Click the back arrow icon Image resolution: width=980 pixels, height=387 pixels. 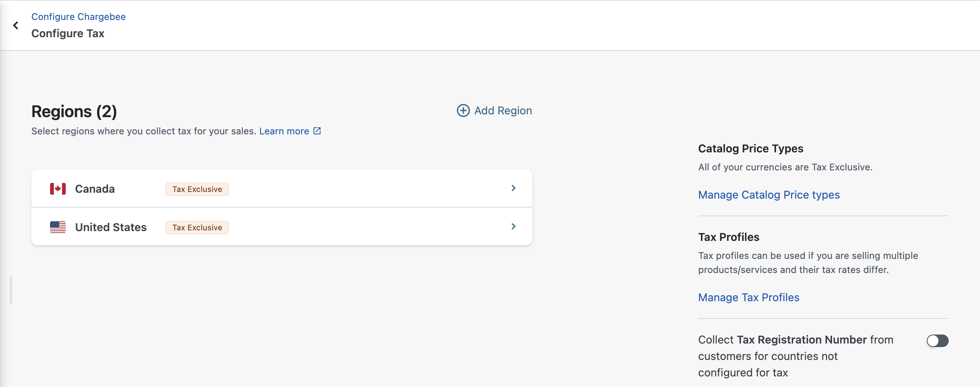pyautogui.click(x=16, y=25)
